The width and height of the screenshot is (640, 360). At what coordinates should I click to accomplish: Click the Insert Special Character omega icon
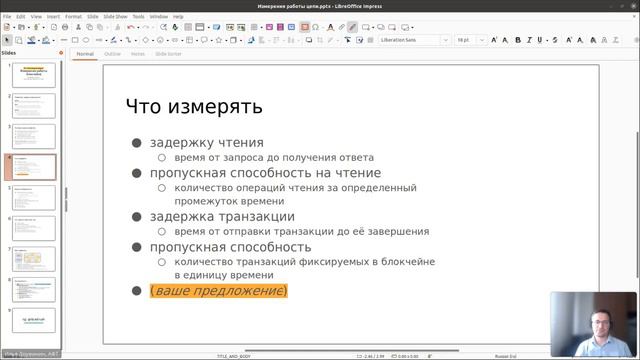[x=316, y=27]
